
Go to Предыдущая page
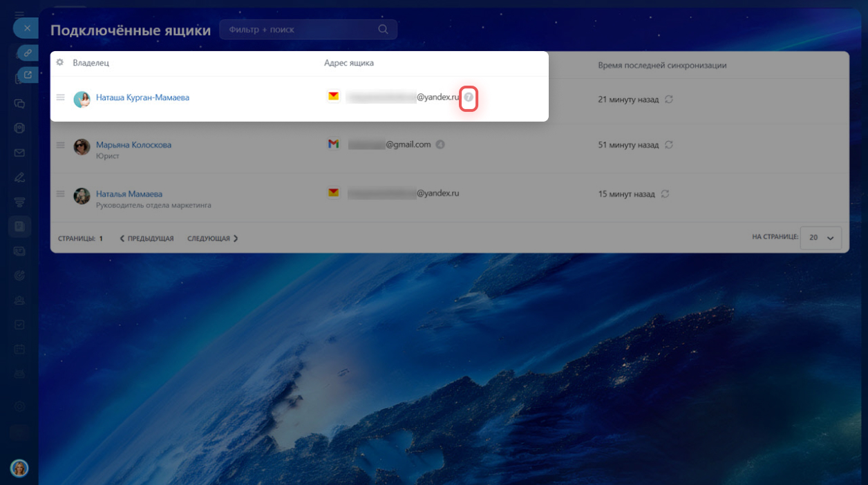[x=147, y=238]
